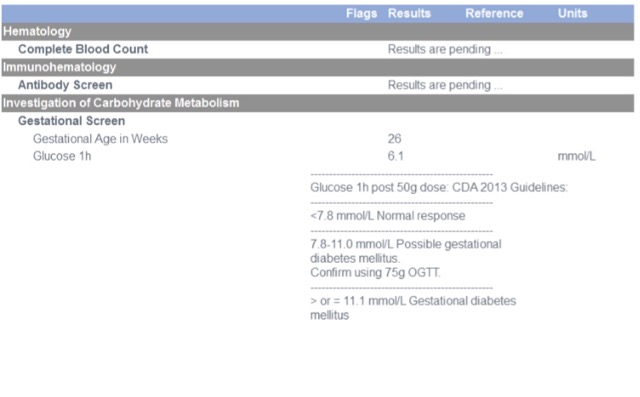Viewport: 640px width, 397px height.
Task: Open the Antibody Screen row
Action: 318,85
